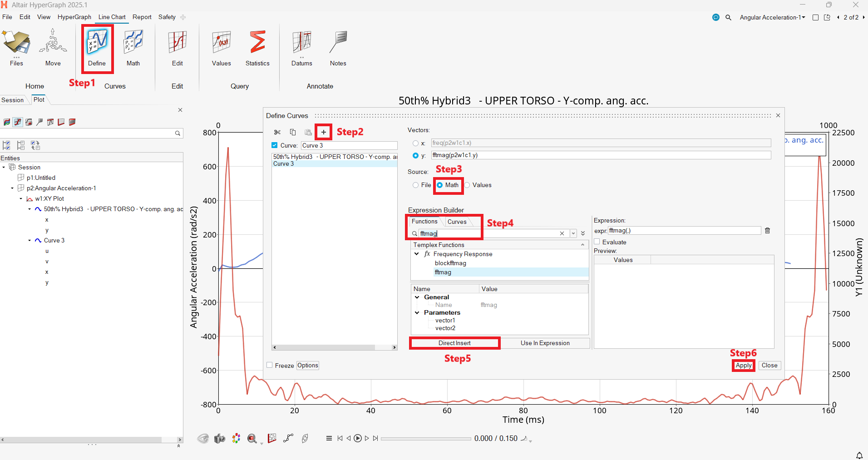The width and height of the screenshot is (868, 460).
Task: Click the notification bell icon
Action: point(859,455)
